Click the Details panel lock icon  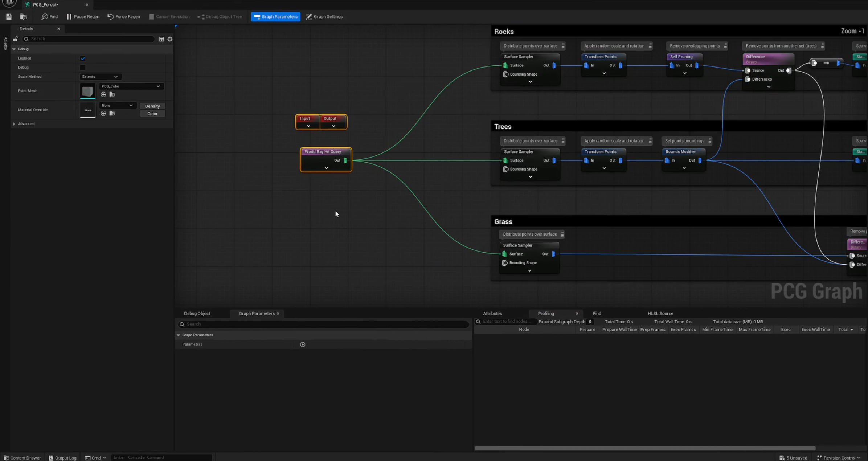click(x=16, y=39)
